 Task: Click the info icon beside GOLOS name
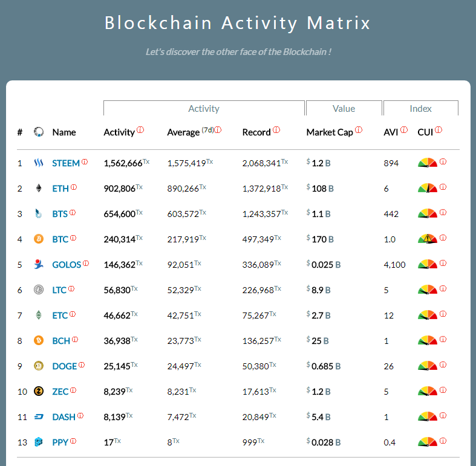(x=86, y=263)
